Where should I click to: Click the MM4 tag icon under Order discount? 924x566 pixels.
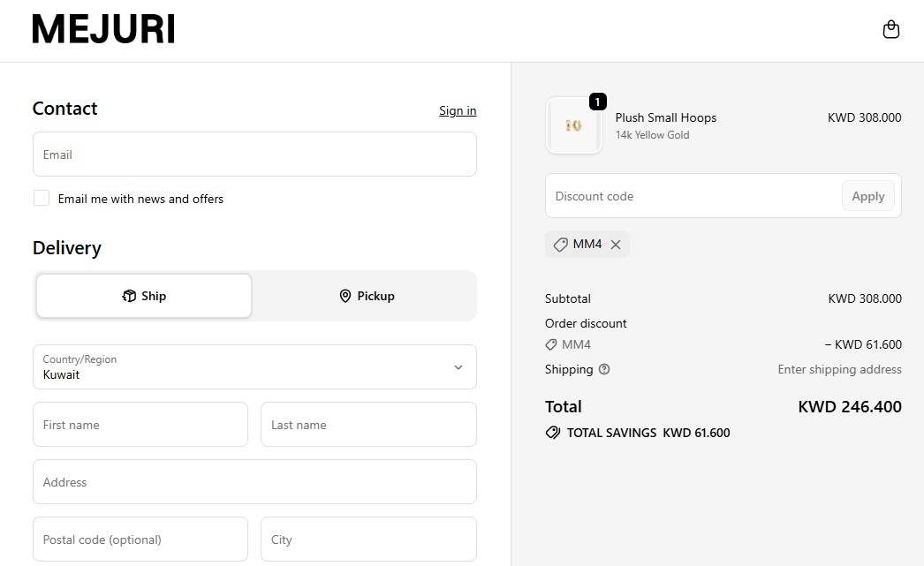(x=551, y=344)
